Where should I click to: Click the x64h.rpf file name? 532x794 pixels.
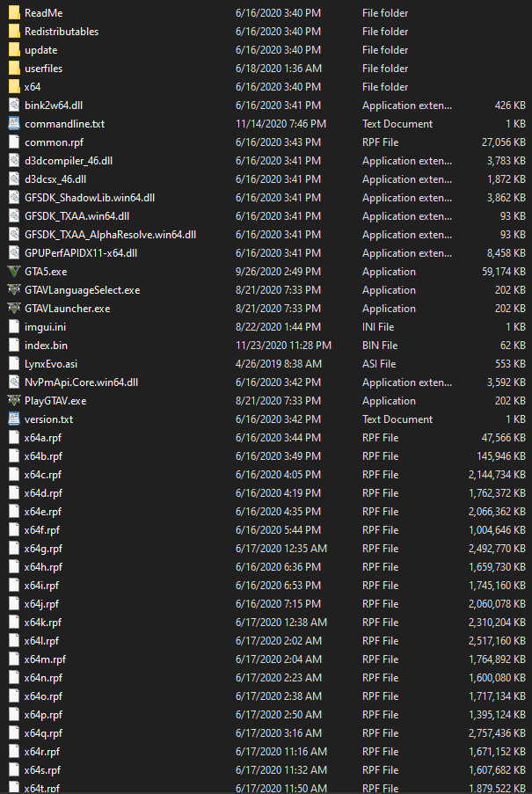44,567
